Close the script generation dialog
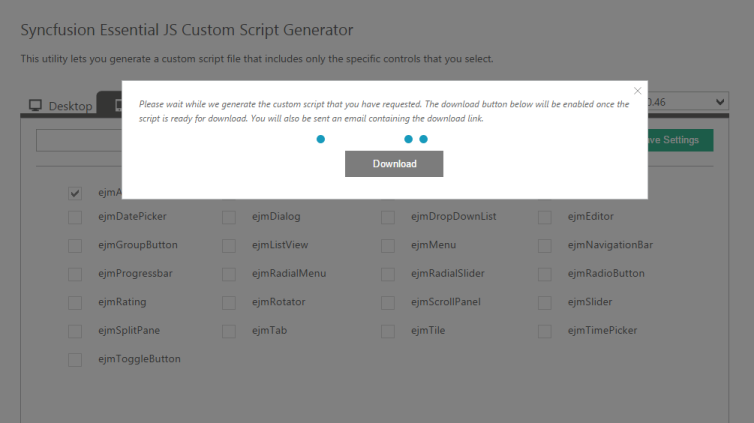754x423 pixels. coord(638,91)
